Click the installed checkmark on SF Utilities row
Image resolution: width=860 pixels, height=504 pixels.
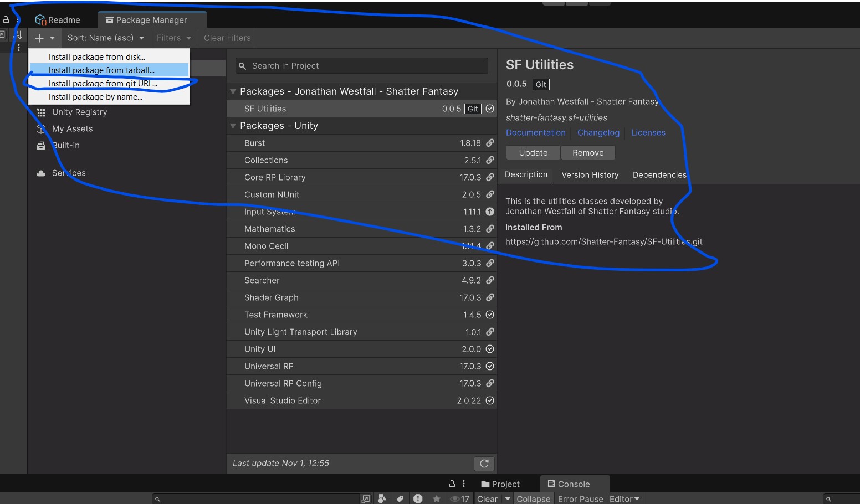click(490, 109)
